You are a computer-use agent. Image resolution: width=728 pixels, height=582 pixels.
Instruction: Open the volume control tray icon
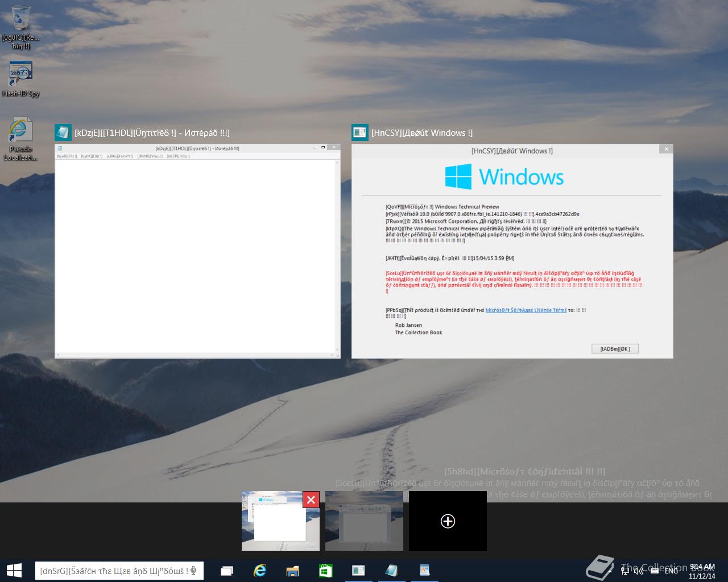(x=639, y=571)
